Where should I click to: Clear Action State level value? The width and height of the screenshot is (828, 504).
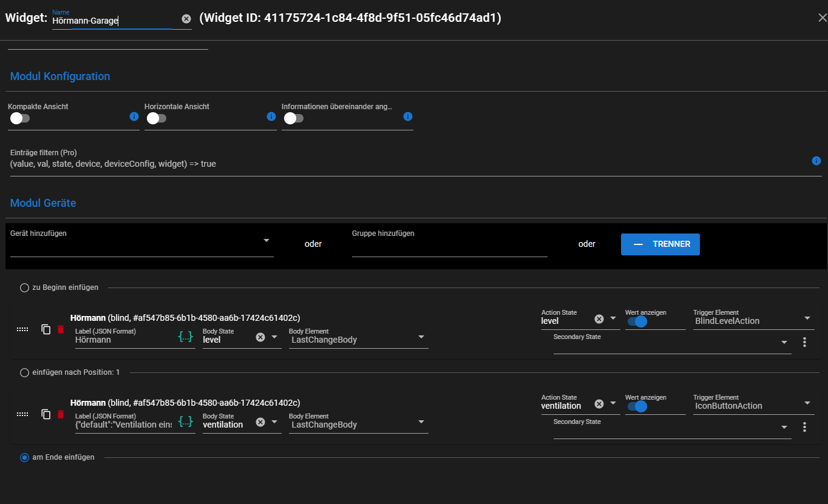point(599,319)
